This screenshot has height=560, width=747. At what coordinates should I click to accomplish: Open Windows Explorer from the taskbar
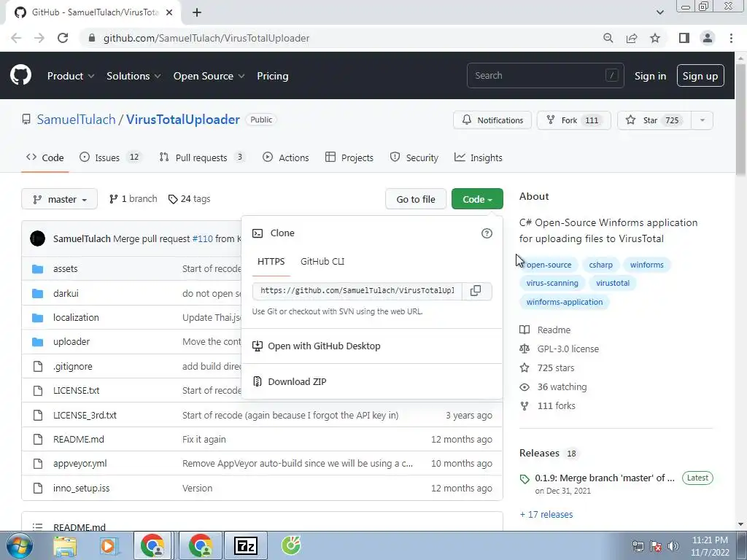coord(65,545)
